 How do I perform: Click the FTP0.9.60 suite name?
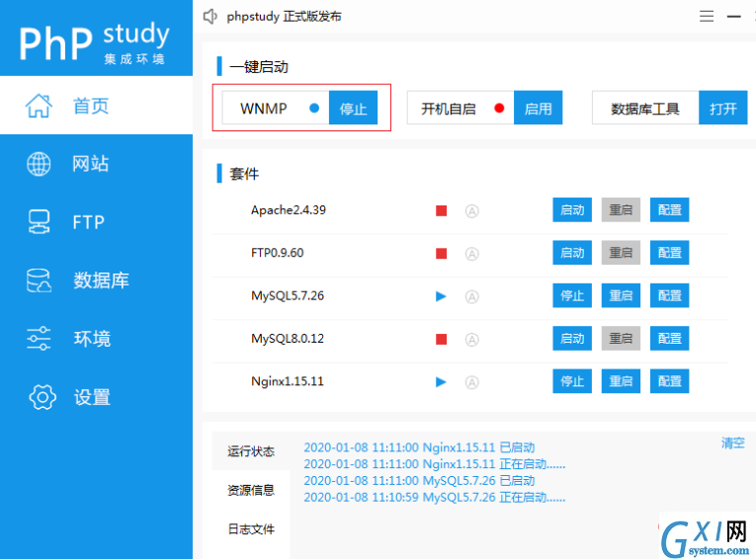pyautogui.click(x=278, y=253)
